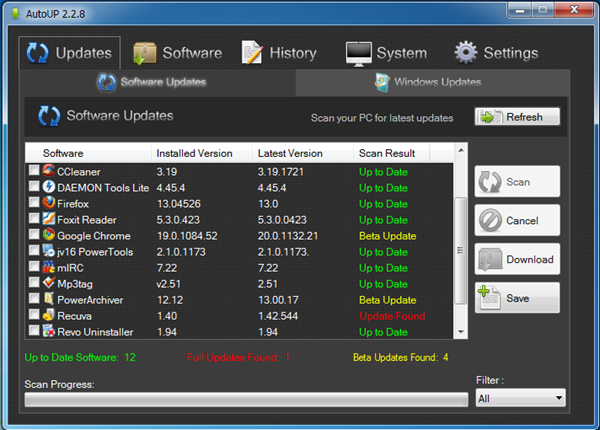600x430 pixels.
Task: Sort list by Scan Result column header
Action: click(385, 153)
